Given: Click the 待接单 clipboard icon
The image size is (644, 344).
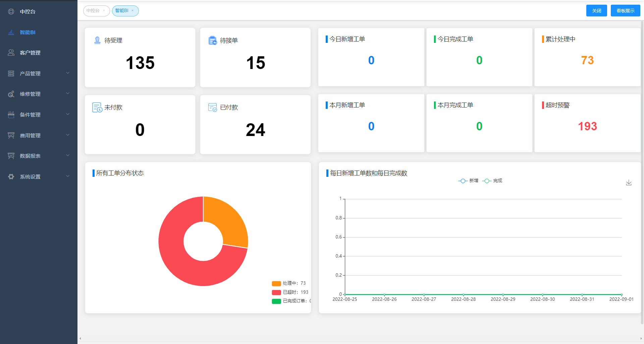Looking at the screenshot, I should click(213, 41).
